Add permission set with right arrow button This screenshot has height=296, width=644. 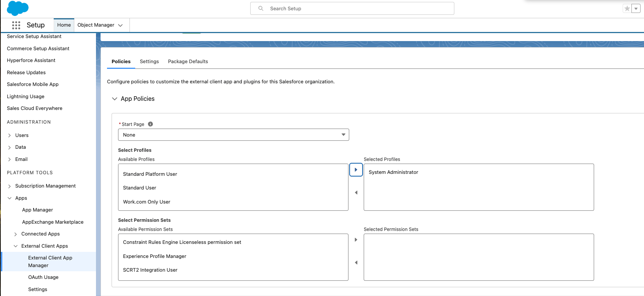pyautogui.click(x=356, y=240)
